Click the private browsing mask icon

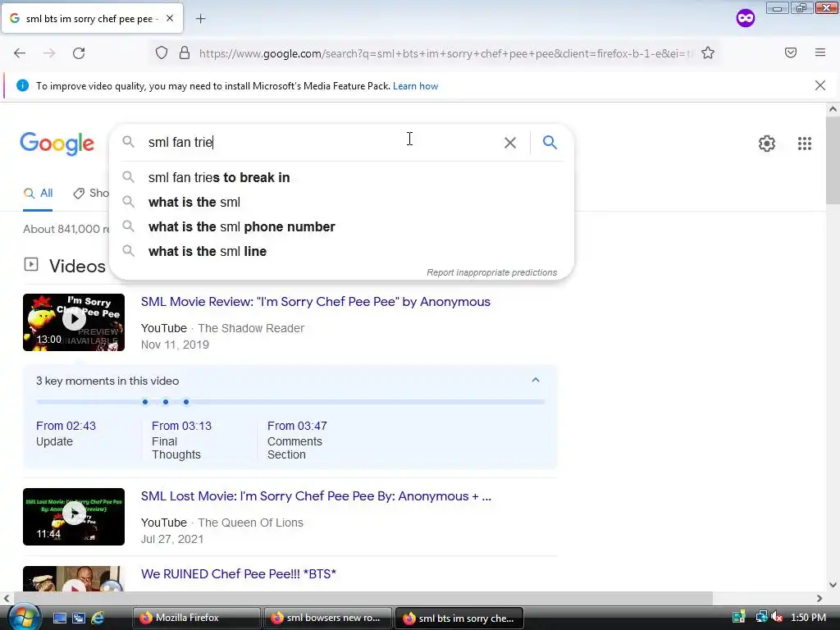pos(745,18)
